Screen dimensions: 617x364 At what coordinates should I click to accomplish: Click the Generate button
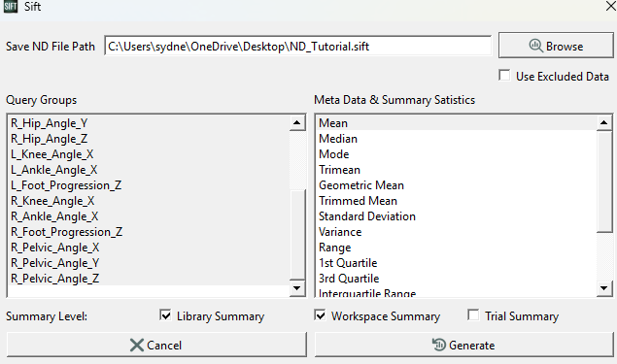point(463,346)
